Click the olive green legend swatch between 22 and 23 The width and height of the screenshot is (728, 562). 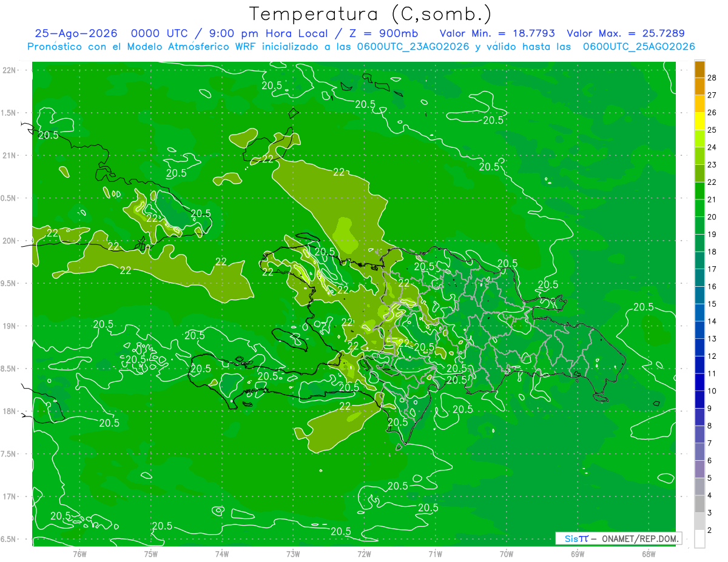click(x=699, y=173)
